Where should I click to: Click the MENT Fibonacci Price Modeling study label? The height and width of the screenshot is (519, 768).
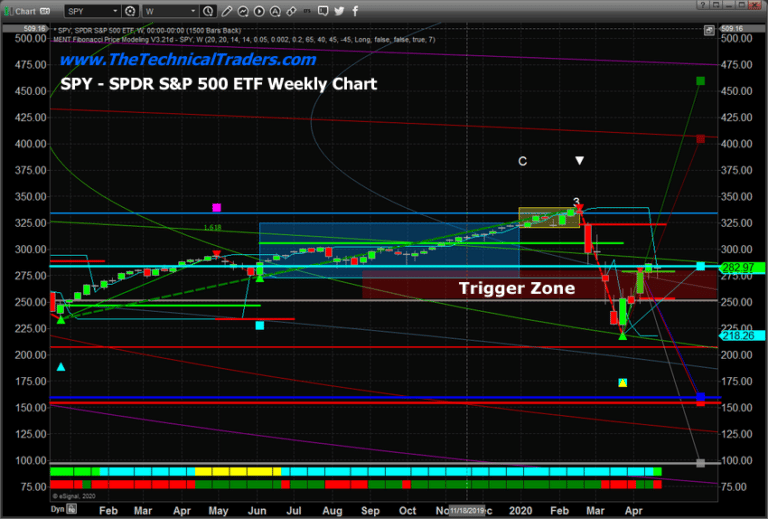point(243,39)
